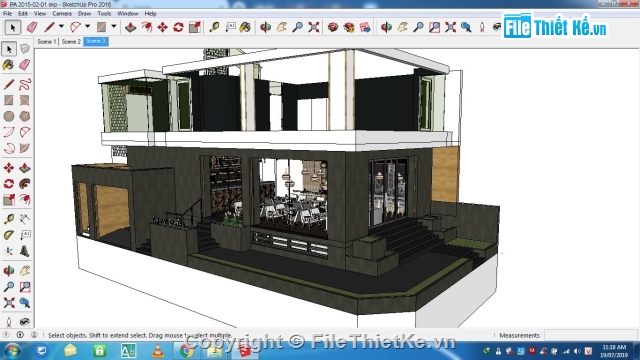Pick Tape Measure in the left tool palette
This screenshot has height=360, width=640.
[x=9, y=220]
